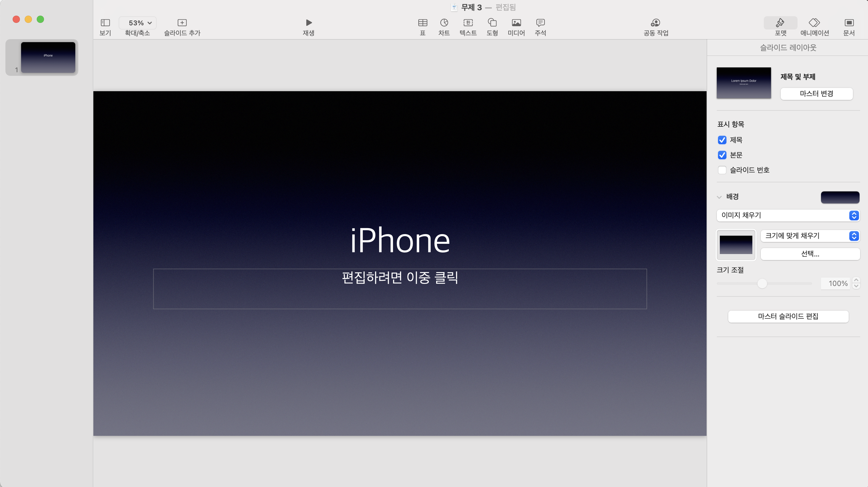This screenshot has width=868, height=487.
Task: Click the 보기 (View) sidebar icon
Action: tap(105, 23)
